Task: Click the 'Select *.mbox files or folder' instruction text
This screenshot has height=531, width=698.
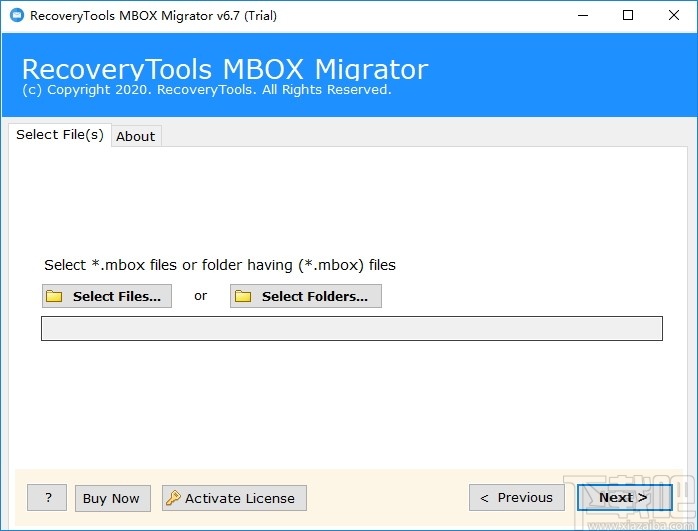Action: click(220, 265)
